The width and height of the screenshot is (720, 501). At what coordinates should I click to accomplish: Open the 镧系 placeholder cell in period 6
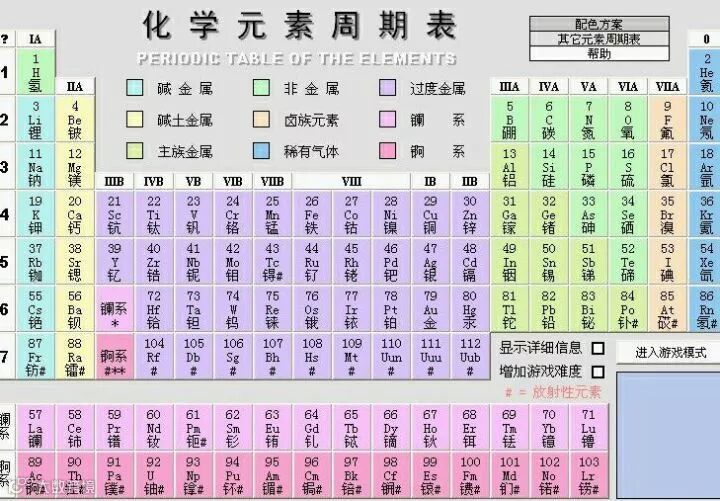114,309
